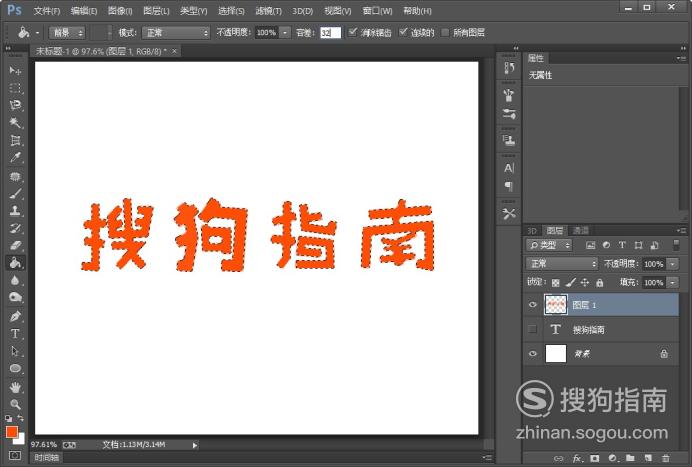Toggle lock image pixels brush icon
Screen dimensions: 692x467
click(x=571, y=282)
